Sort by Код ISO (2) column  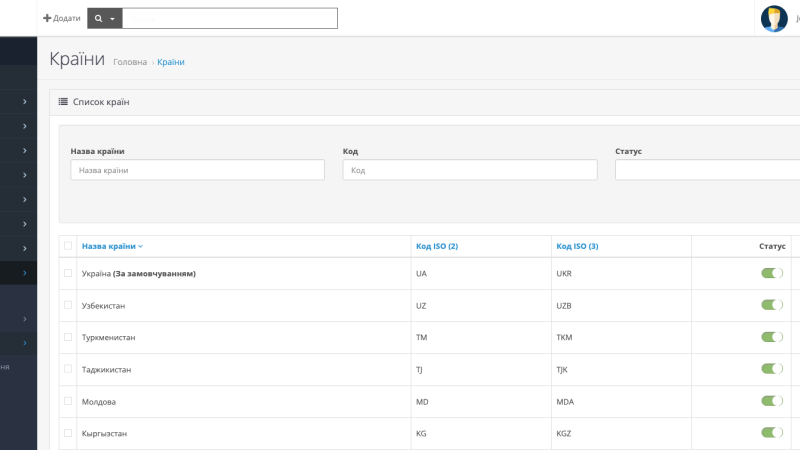point(437,246)
